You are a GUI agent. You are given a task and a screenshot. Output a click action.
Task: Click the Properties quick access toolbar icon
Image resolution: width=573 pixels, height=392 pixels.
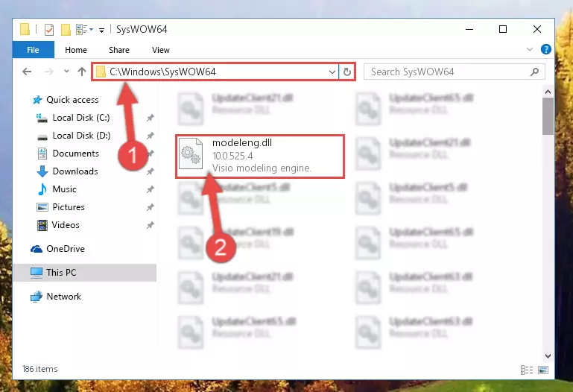tap(49, 29)
